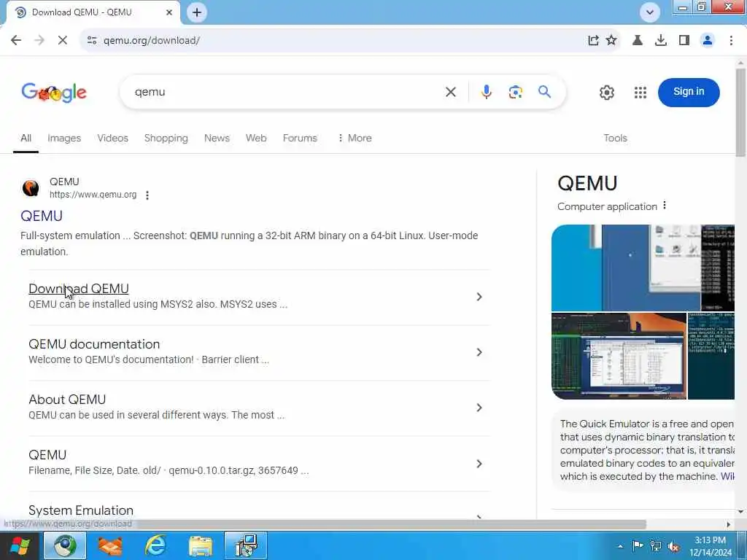Click chevron on the QEMU filename row

(479, 463)
